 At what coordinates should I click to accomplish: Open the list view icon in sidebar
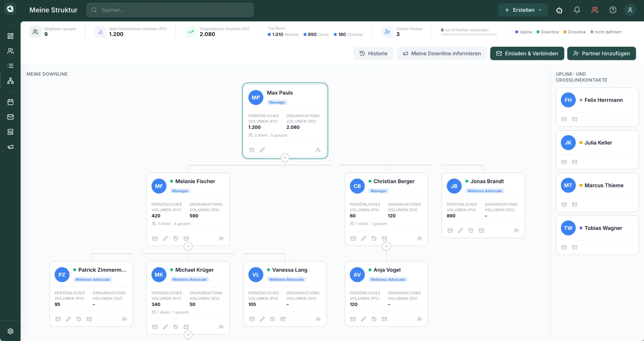point(10,66)
